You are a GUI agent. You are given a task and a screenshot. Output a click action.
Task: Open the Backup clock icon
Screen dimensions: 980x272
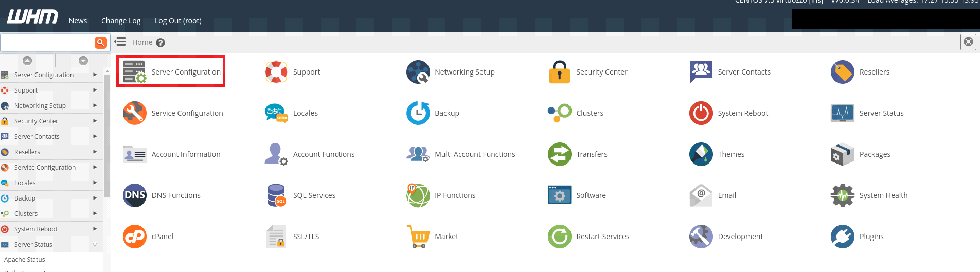(418, 113)
